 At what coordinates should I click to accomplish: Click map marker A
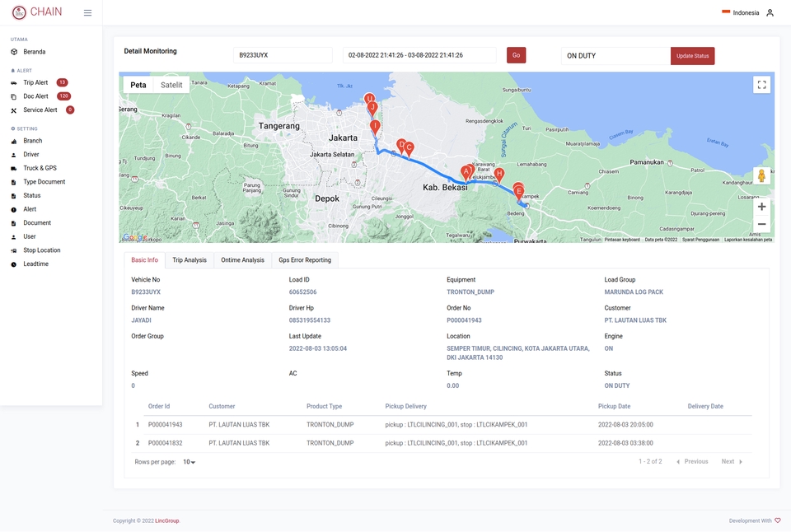[x=466, y=174]
